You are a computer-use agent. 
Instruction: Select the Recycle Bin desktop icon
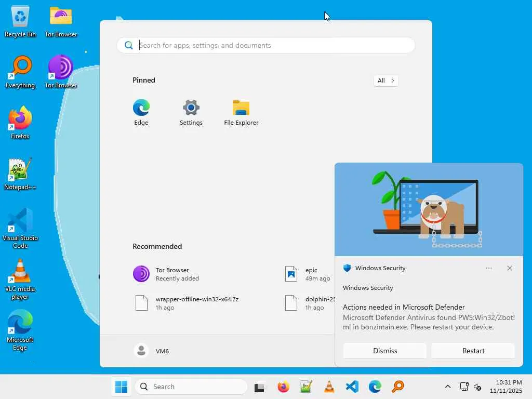[x=20, y=22]
